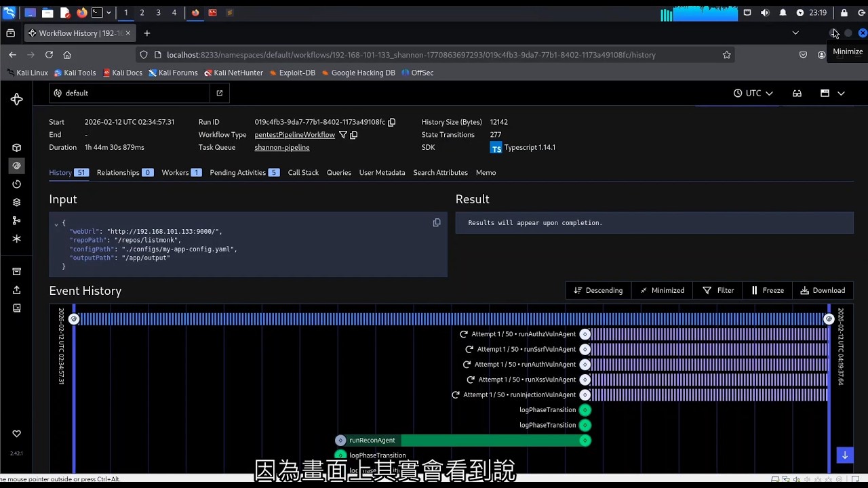Open the Pending Activities tab
The width and height of the screenshot is (868, 488).
tap(245, 173)
